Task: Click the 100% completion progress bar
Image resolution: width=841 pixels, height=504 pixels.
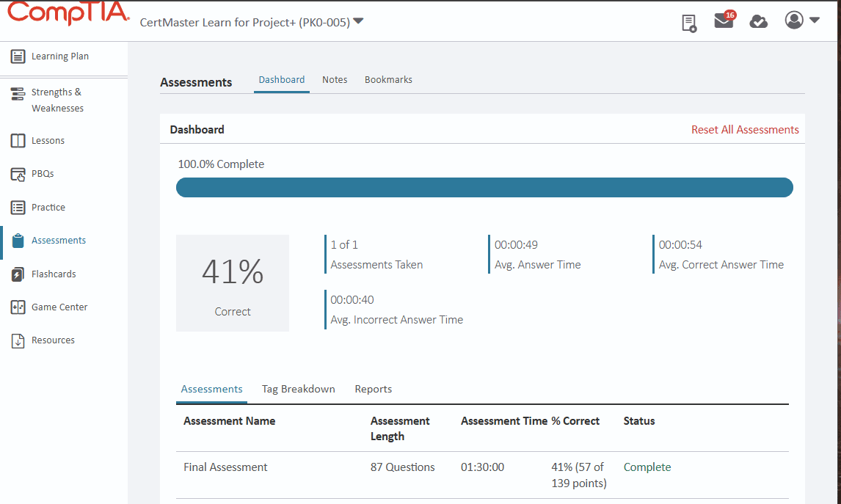Action: coord(484,187)
